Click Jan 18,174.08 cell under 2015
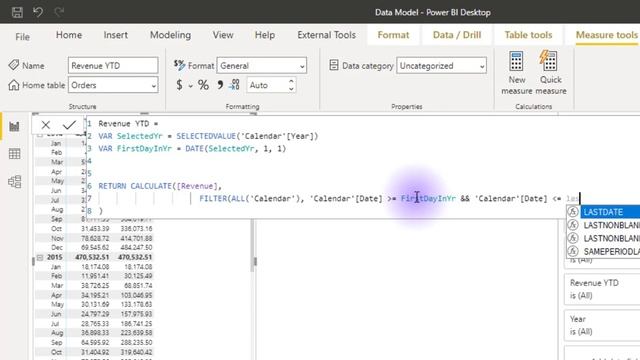The height and width of the screenshot is (360, 640). [95, 267]
